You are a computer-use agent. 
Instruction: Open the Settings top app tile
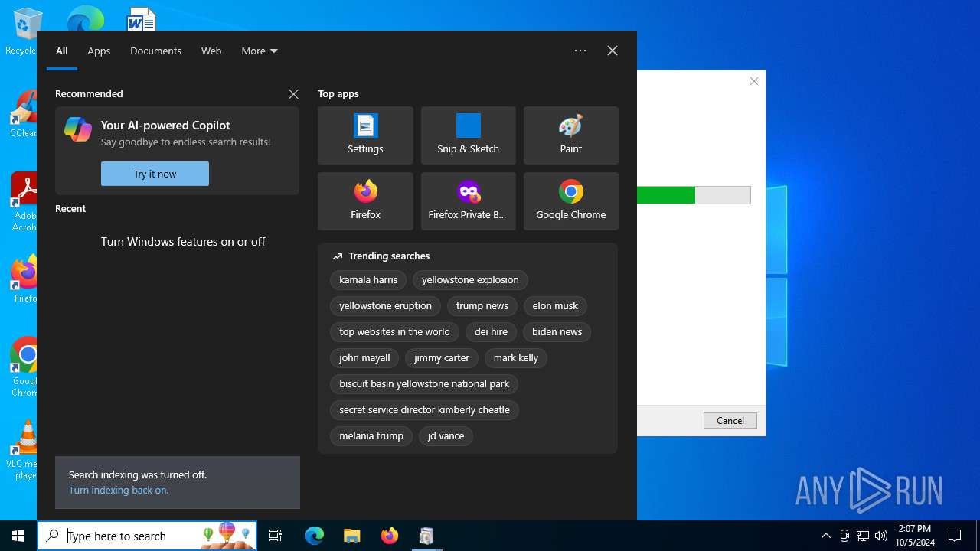[x=365, y=135]
